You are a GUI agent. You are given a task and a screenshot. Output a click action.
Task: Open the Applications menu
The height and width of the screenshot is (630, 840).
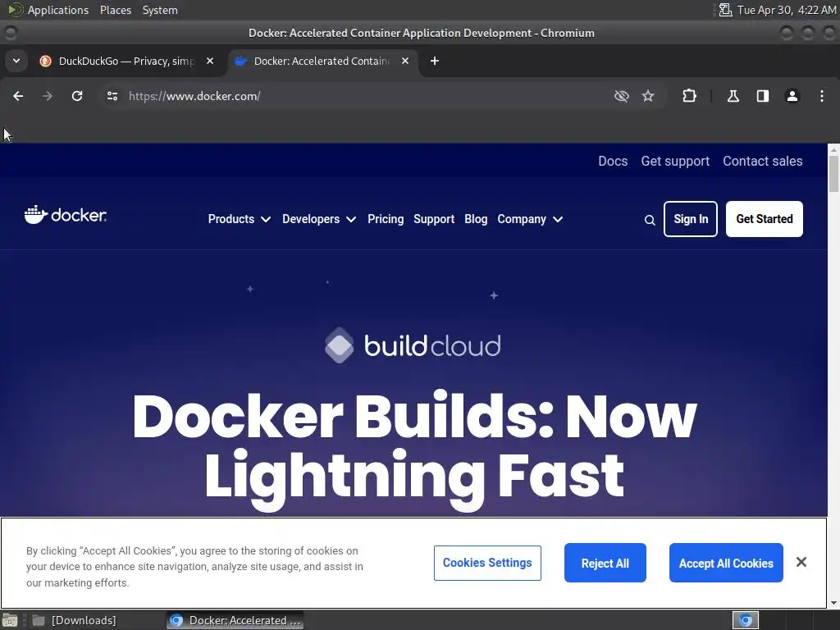coord(48,10)
